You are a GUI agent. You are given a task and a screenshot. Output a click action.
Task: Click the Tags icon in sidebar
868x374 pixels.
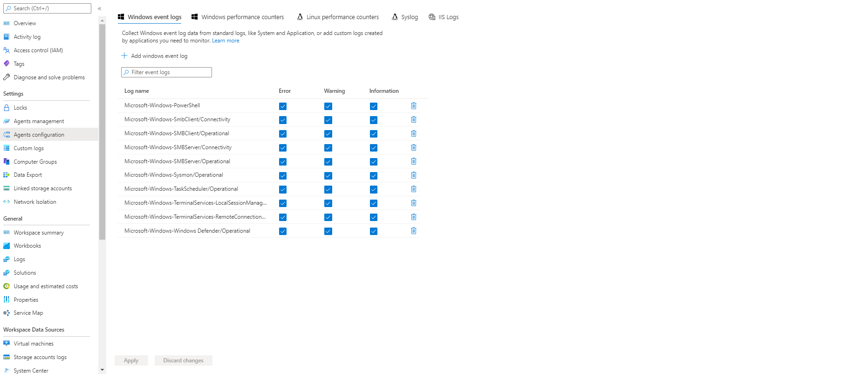click(7, 64)
